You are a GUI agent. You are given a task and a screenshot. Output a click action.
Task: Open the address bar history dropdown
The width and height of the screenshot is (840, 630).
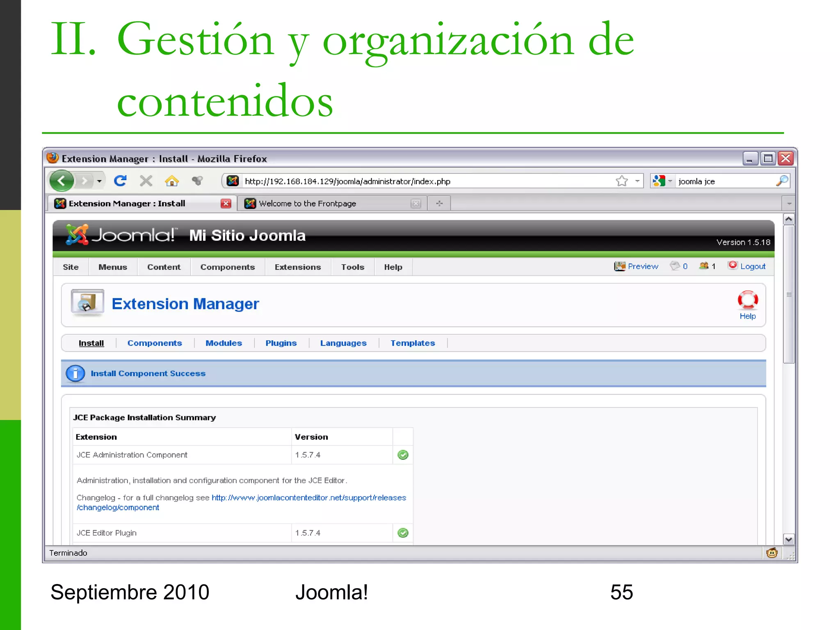pos(637,181)
